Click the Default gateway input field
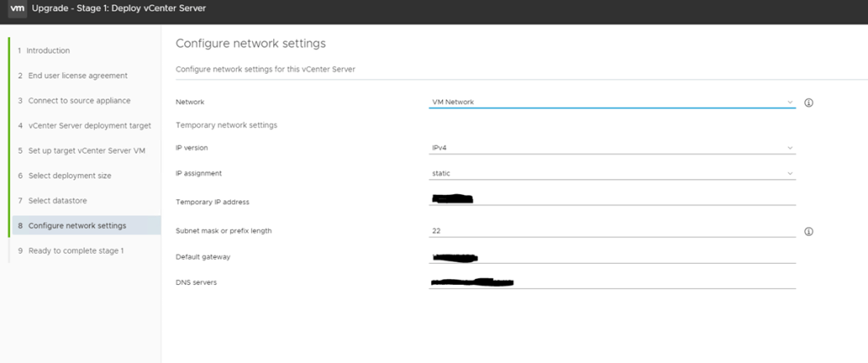 click(612, 257)
